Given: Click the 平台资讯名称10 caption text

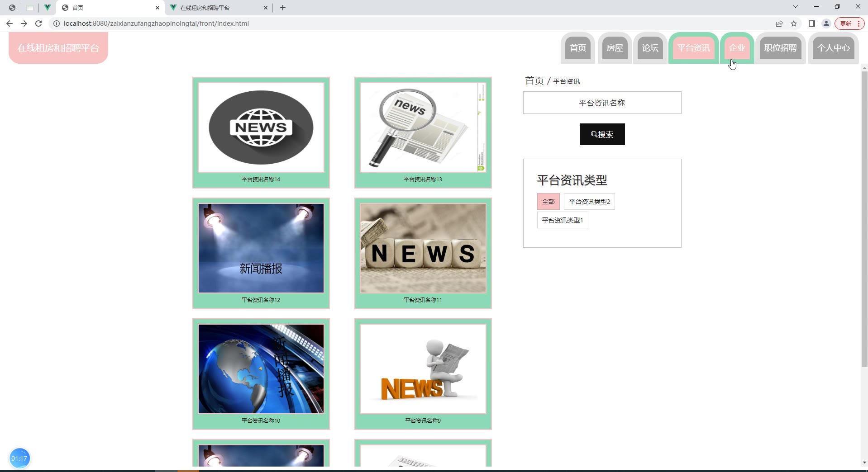Looking at the screenshot, I should click(x=261, y=421).
